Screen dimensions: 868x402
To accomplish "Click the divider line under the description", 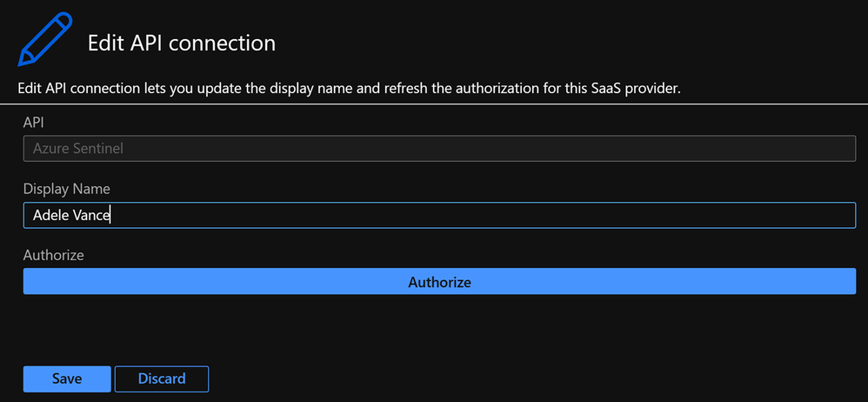I will pyautogui.click(x=435, y=104).
